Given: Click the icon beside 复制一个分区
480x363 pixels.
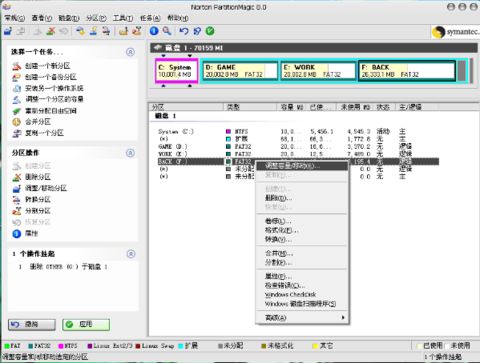Looking at the screenshot, I should point(17,133).
